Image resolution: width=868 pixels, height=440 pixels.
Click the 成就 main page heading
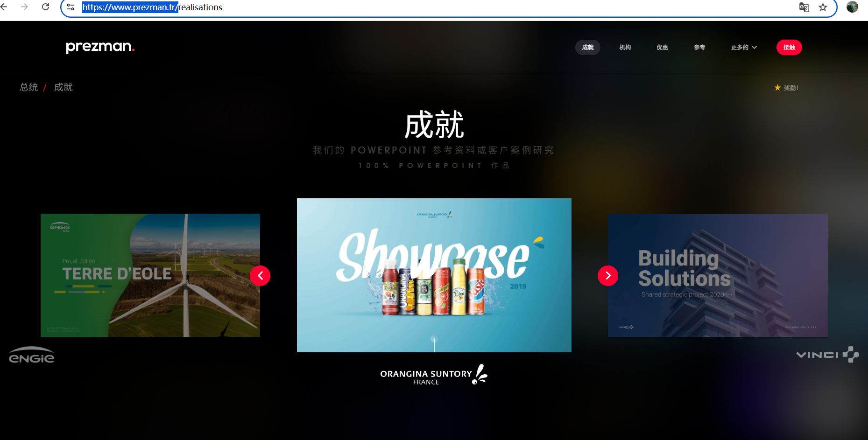pyautogui.click(x=434, y=125)
